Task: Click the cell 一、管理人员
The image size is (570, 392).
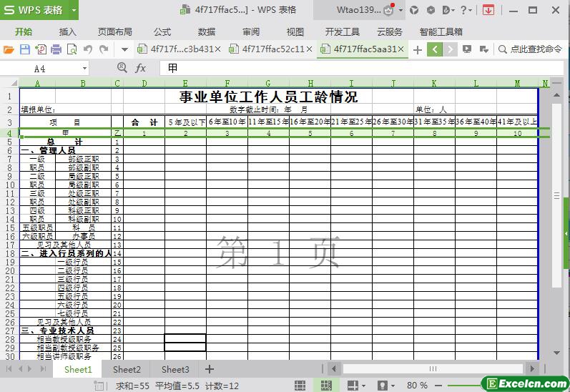Action: click(65, 150)
